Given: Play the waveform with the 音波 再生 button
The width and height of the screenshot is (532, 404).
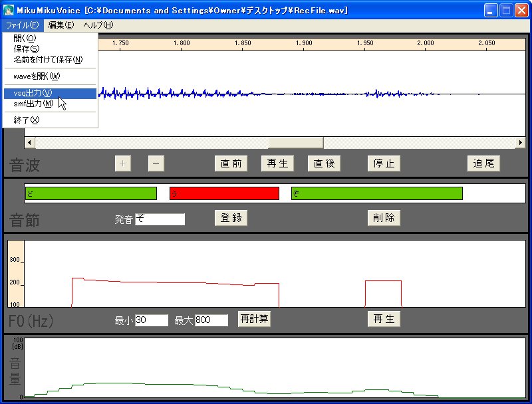Looking at the screenshot, I should pos(277,163).
